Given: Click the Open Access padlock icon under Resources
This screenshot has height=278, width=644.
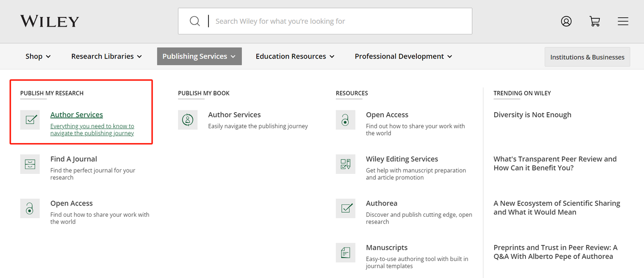Looking at the screenshot, I should (346, 120).
